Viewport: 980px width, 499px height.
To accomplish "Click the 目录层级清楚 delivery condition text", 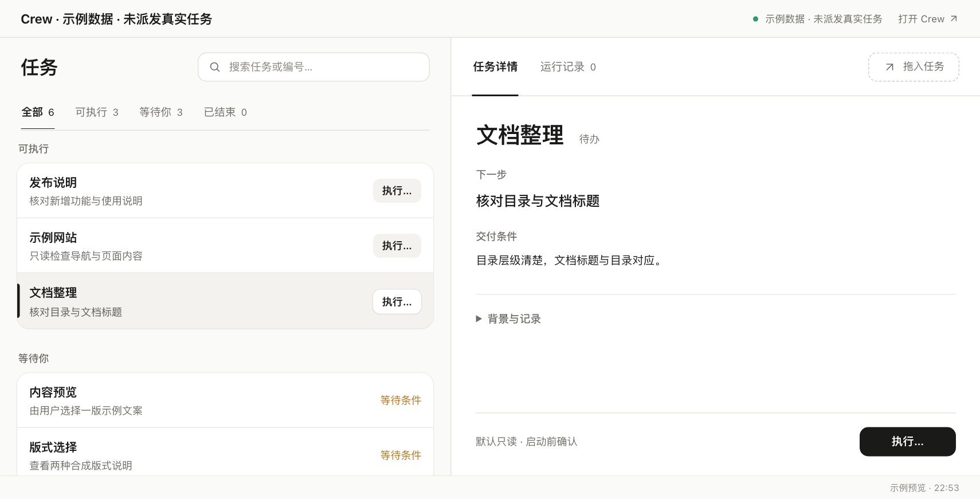I will (570, 261).
